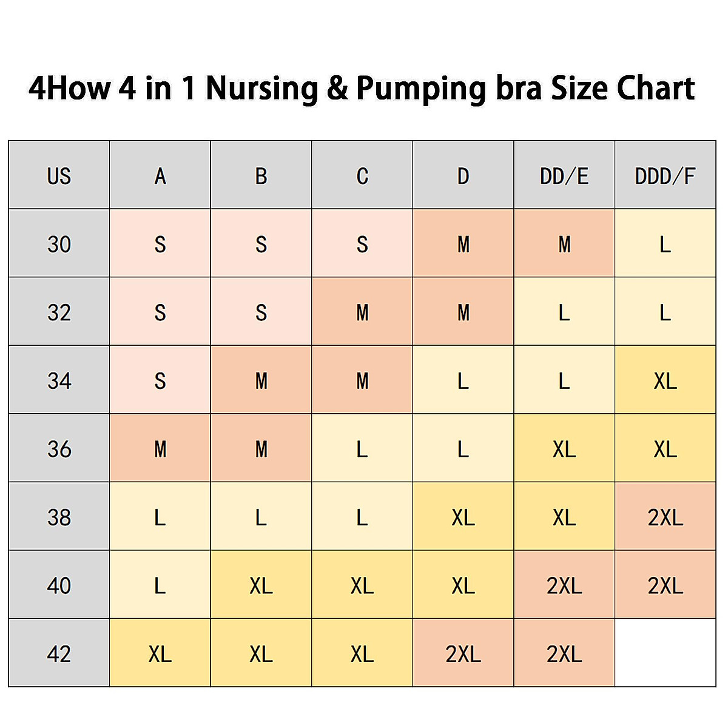Click the DDD/F cup column header
The height and width of the screenshot is (728, 728).
click(x=665, y=176)
